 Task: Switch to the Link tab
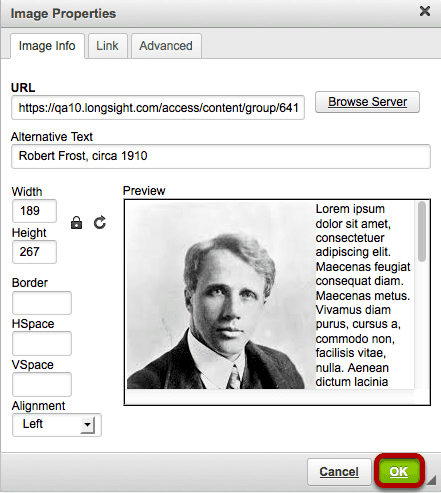click(107, 46)
